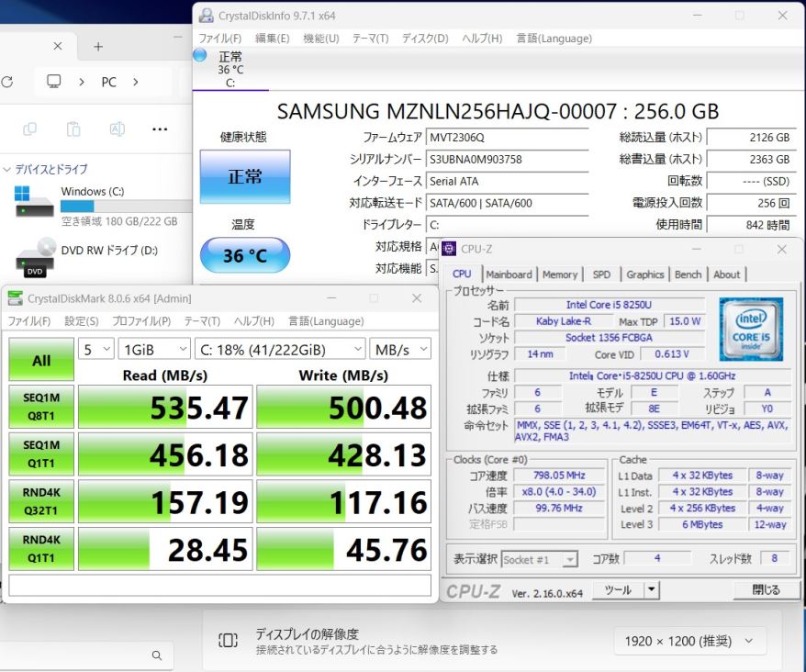
Task: Click the 535.47 sequential read result
Action: click(165, 407)
